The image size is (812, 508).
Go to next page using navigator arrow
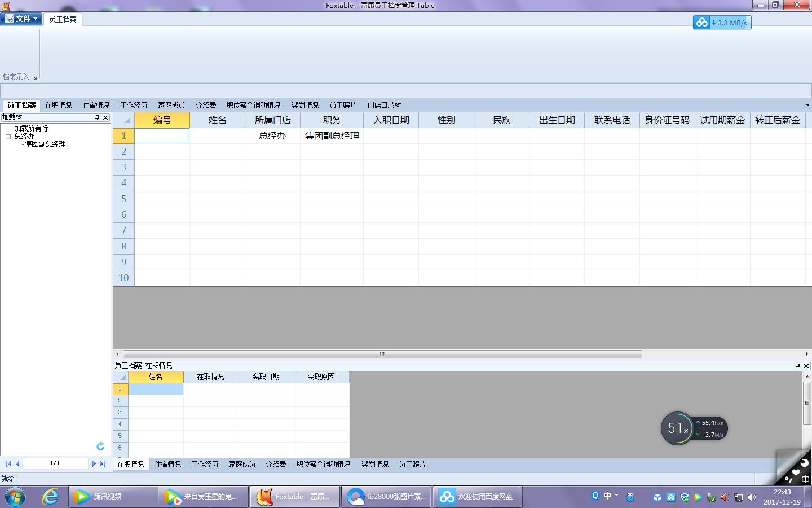94,463
